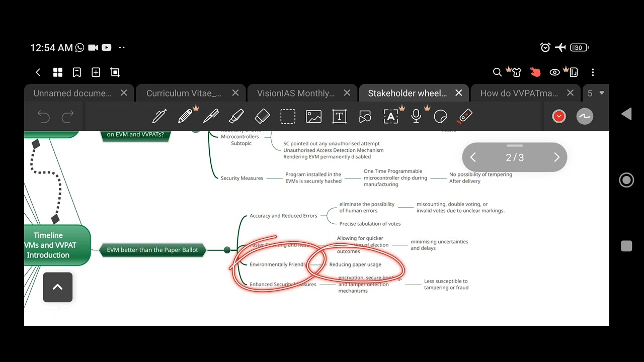Select the pencil tool with crown
Screen dimensions: 644x362
pos(186,116)
